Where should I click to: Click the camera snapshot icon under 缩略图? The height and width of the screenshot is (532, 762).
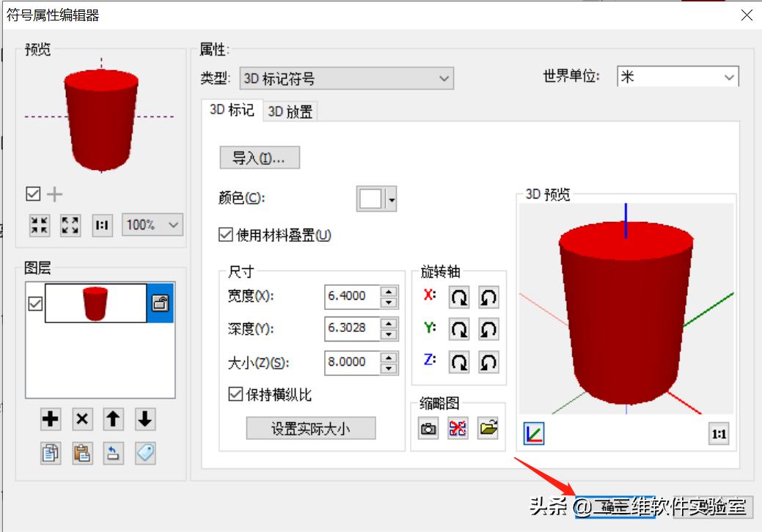coord(428,428)
